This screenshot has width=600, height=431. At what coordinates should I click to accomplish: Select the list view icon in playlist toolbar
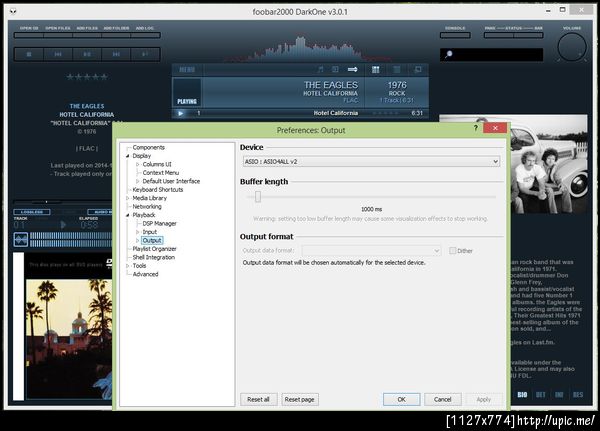pyautogui.click(x=397, y=69)
